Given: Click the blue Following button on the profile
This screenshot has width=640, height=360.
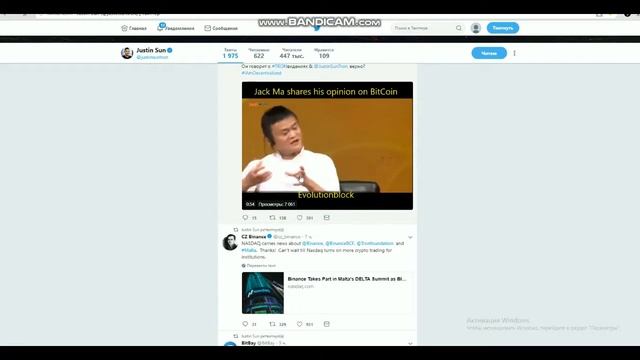Looking at the screenshot, I should point(489,53).
